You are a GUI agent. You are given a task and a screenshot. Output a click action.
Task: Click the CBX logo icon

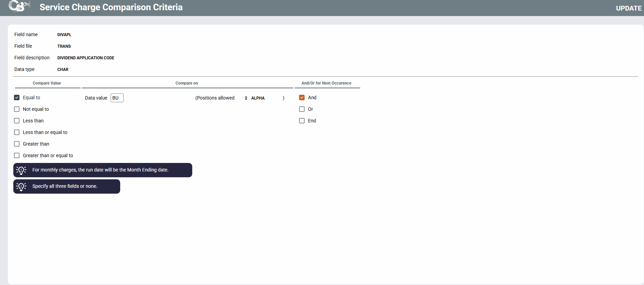coord(19,7)
